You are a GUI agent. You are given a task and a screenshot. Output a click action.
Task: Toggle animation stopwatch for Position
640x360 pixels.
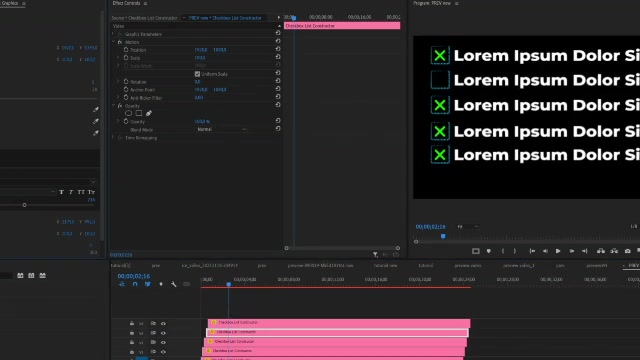point(126,49)
